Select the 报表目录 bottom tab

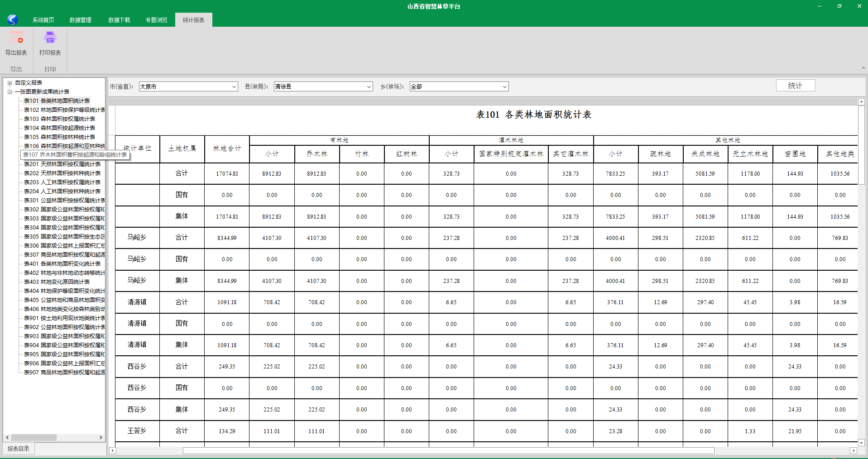point(19,449)
